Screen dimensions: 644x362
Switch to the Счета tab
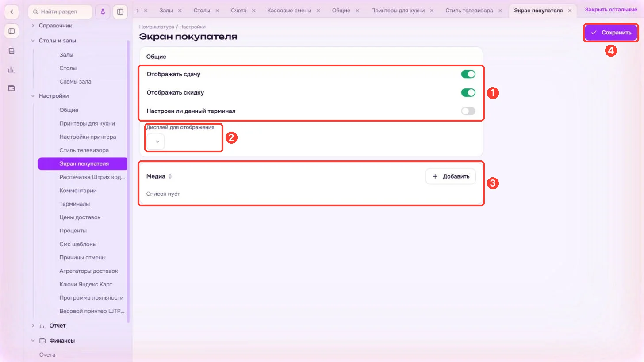coord(239,11)
